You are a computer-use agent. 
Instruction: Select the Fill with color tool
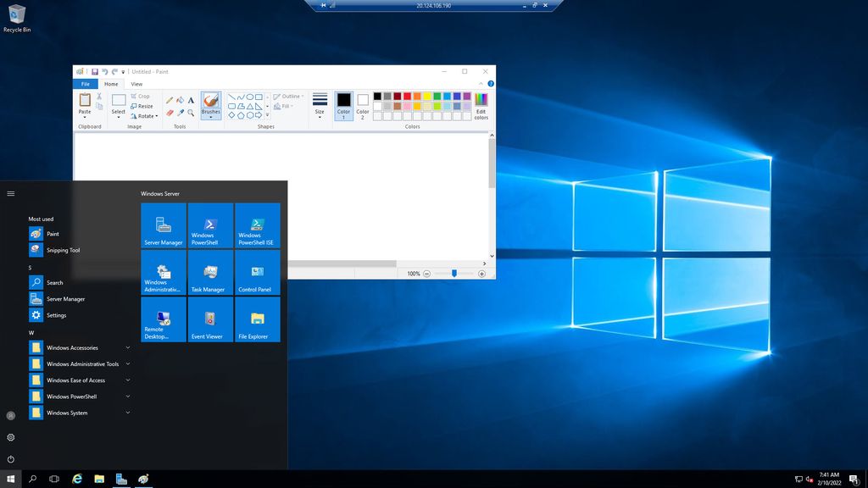[181, 100]
